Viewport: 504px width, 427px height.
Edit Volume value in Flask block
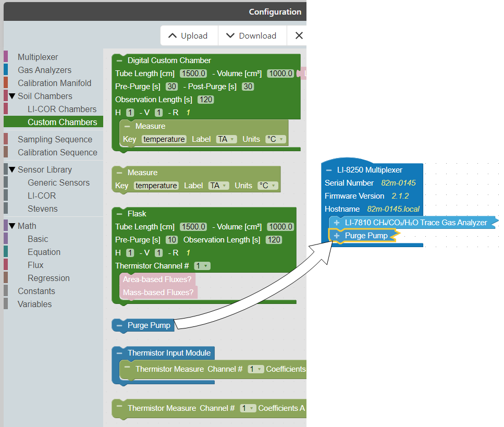tap(280, 227)
